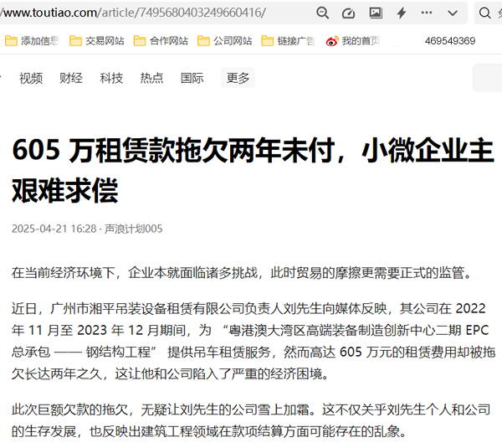Go to the 热点 channel tab
This screenshot has width=502, height=448.
point(151,78)
